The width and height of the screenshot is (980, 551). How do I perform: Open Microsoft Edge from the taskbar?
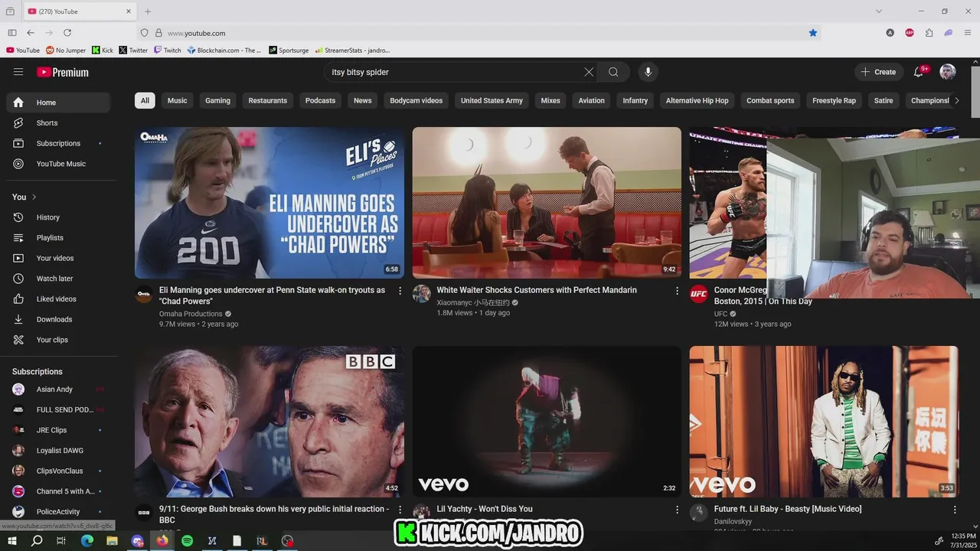pos(87,540)
